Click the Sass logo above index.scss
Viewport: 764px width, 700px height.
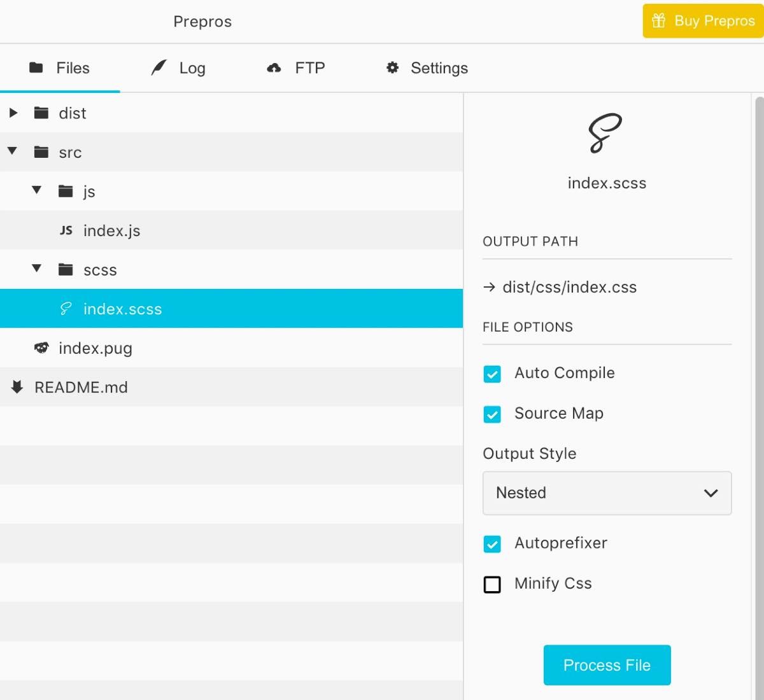pyautogui.click(x=605, y=133)
